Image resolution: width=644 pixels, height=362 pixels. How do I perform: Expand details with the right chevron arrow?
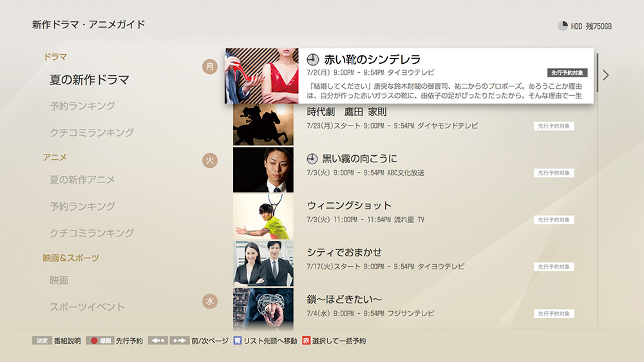pos(605,75)
